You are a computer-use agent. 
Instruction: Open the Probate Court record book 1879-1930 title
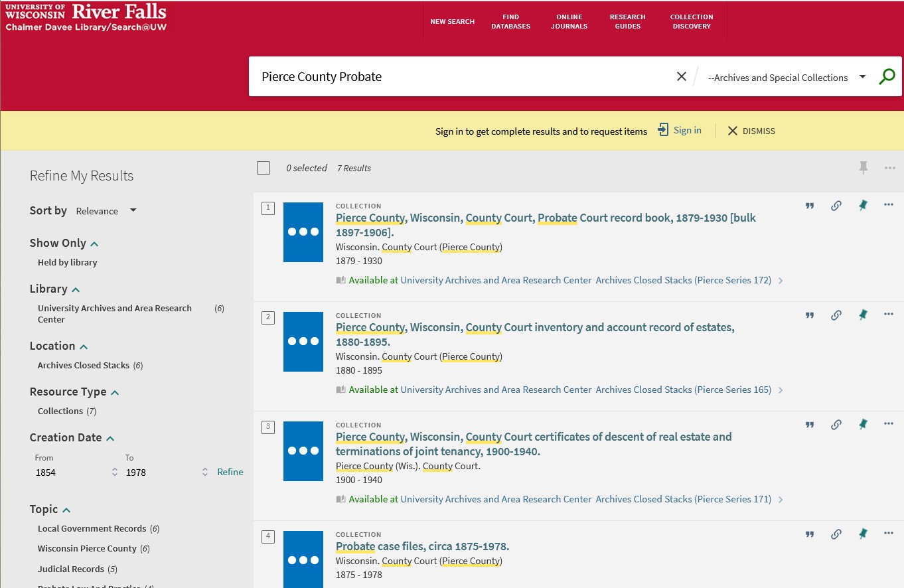[546, 225]
